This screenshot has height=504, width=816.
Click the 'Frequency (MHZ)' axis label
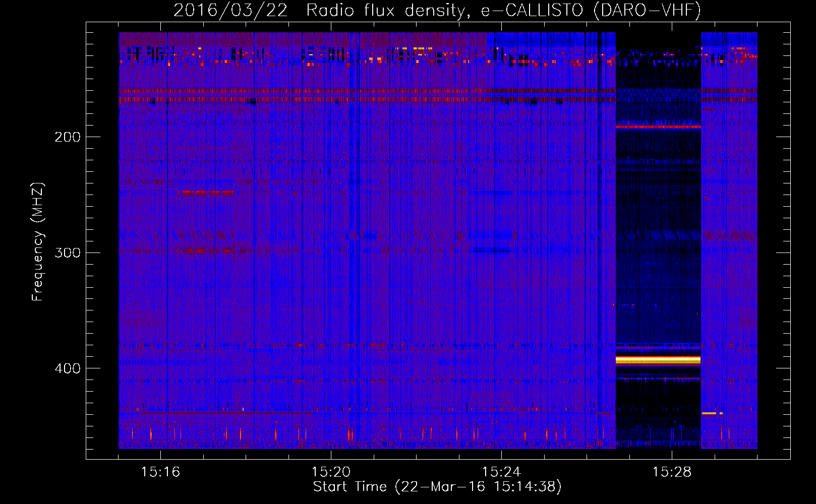pyautogui.click(x=38, y=241)
